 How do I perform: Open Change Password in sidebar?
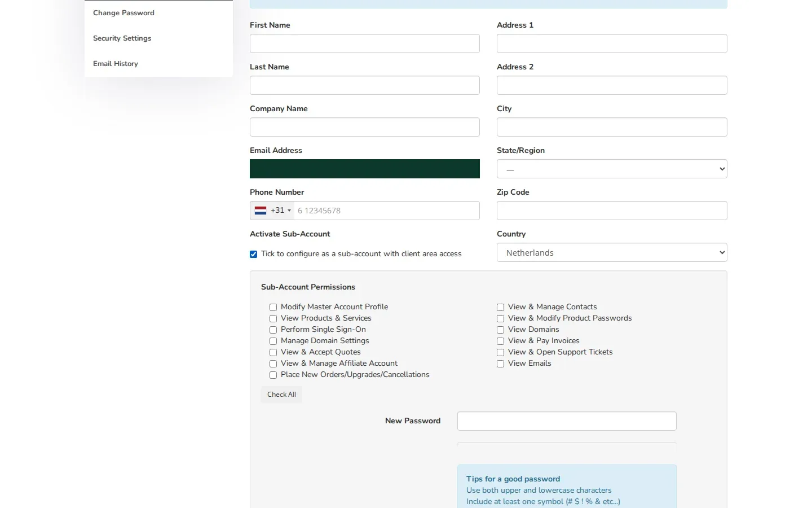[123, 13]
